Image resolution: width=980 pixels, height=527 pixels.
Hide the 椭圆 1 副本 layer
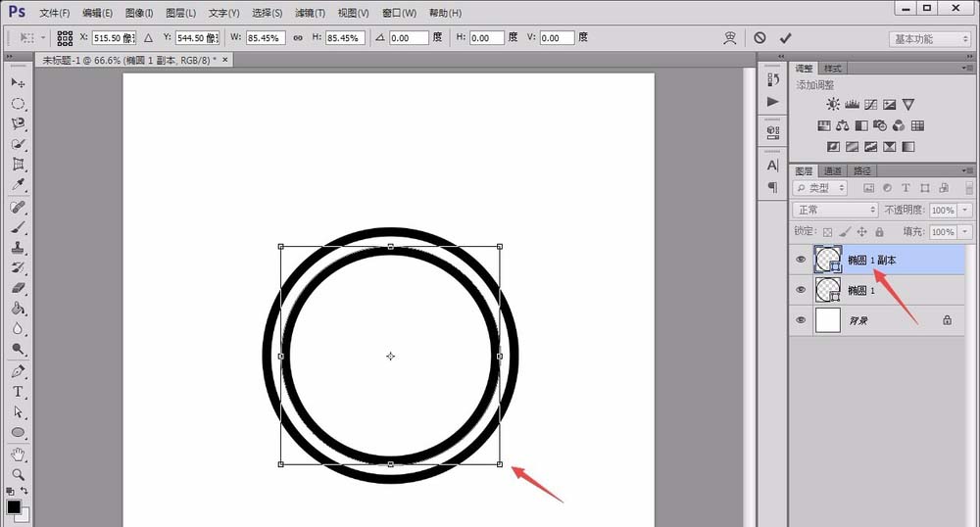(x=801, y=260)
